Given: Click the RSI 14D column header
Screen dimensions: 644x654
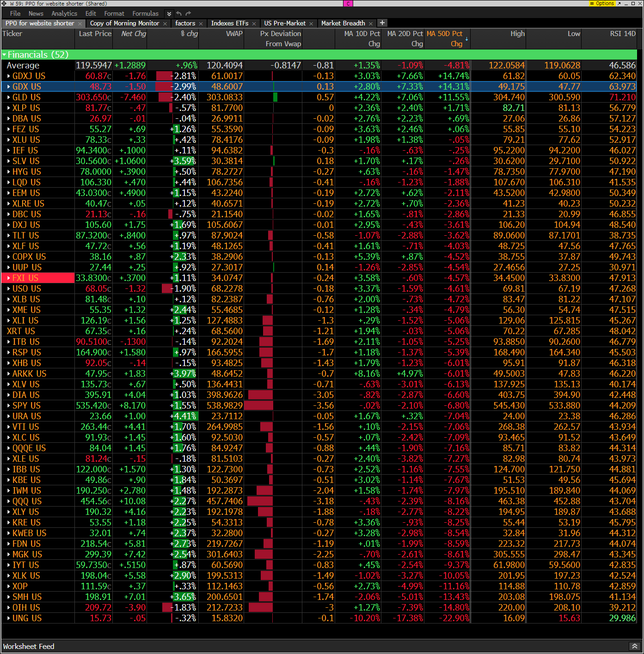Looking at the screenshot, I should click(609, 39).
